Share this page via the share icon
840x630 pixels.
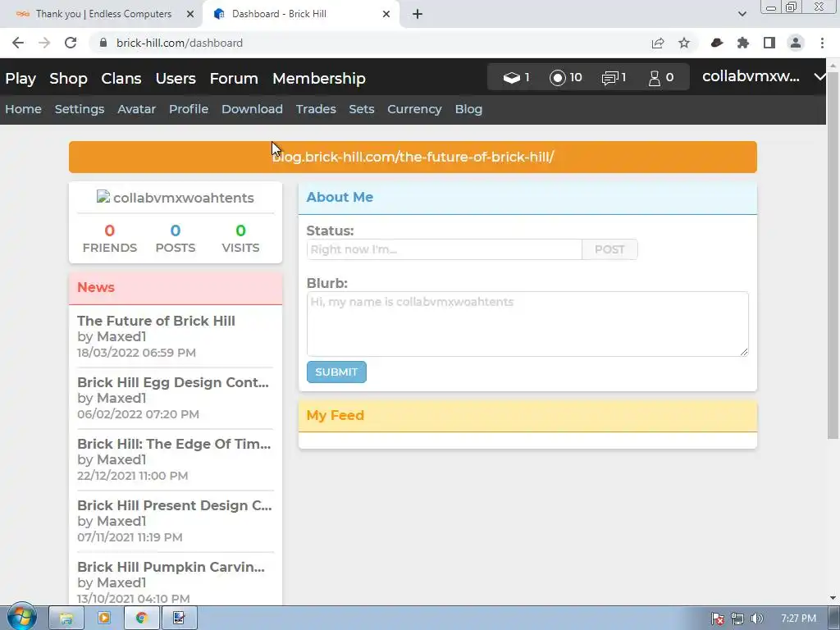(x=658, y=43)
